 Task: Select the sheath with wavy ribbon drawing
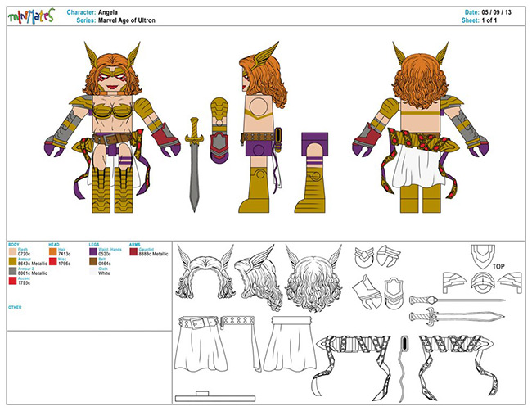point(404,369)
